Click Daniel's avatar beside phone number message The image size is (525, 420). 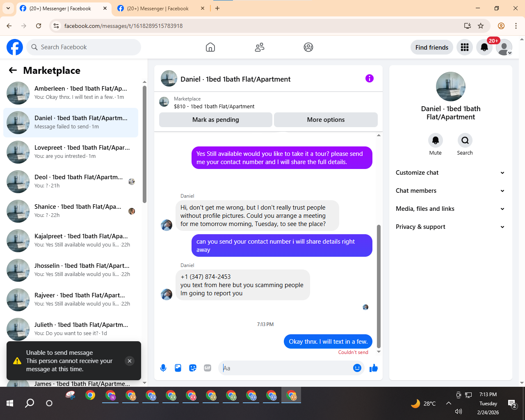[x=167, y=294]
